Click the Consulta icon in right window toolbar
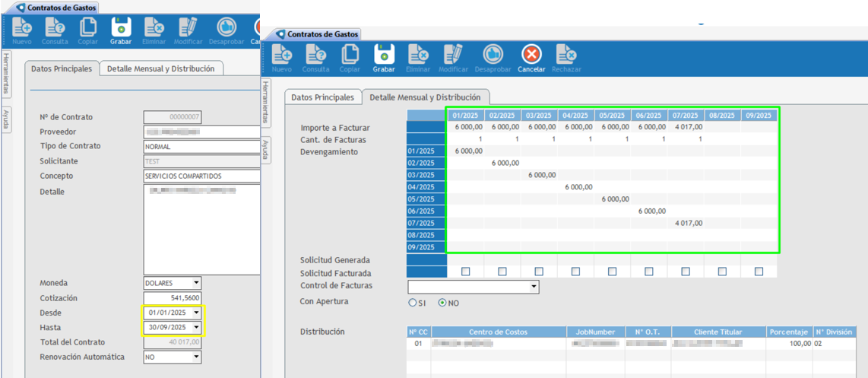 (x=315, y=56)
